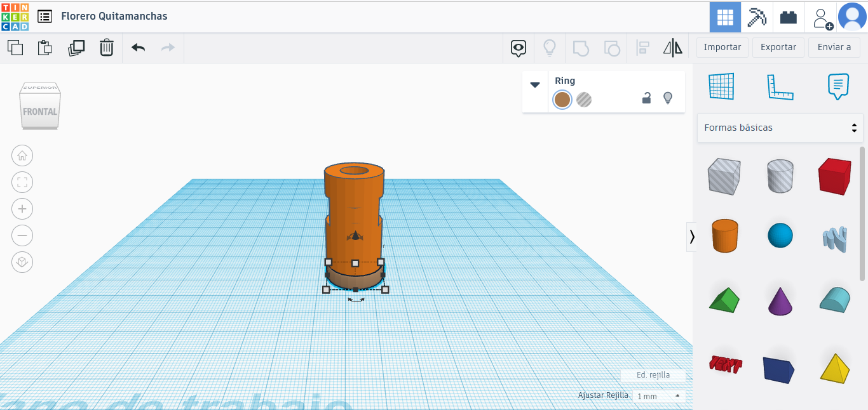This screenshot has height=410, width=868.
Task: Click the Tinkercad logo
Action: click(x=15, y=17)
